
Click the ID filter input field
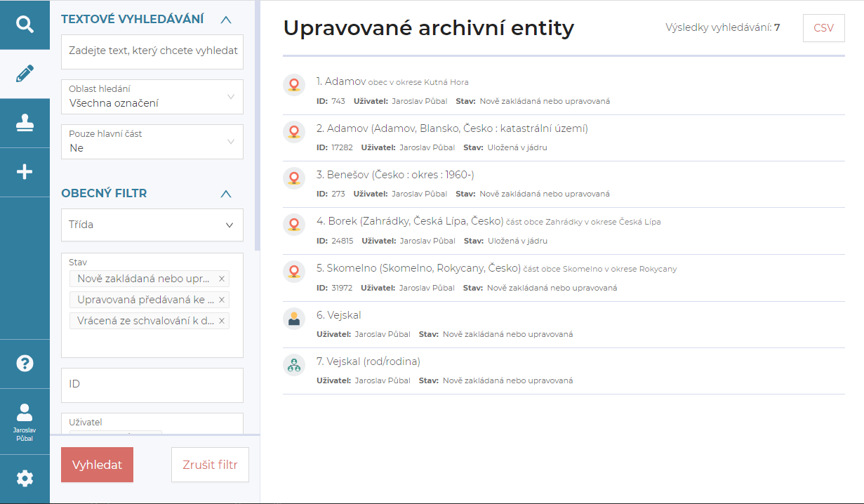(x=152, y=385)
